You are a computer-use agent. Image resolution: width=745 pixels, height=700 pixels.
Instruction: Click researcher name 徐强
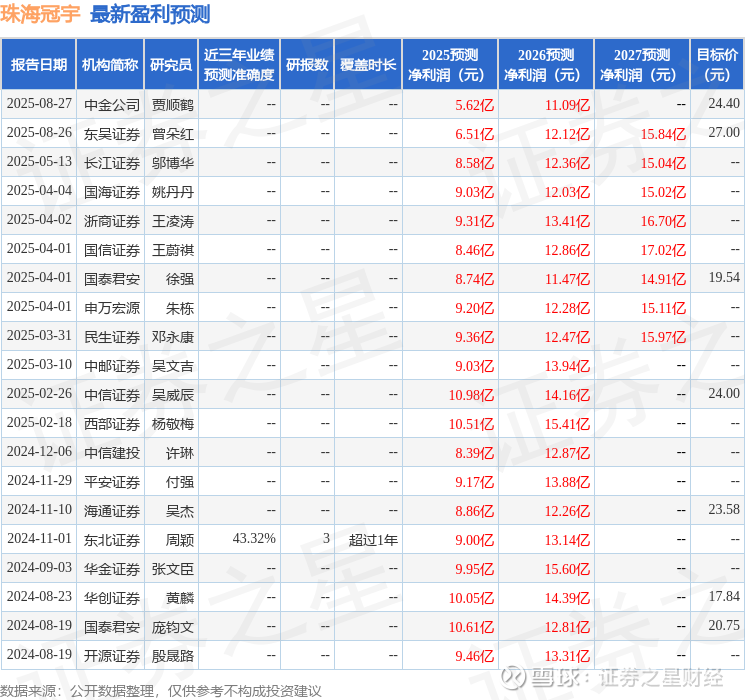coord(180,279)
